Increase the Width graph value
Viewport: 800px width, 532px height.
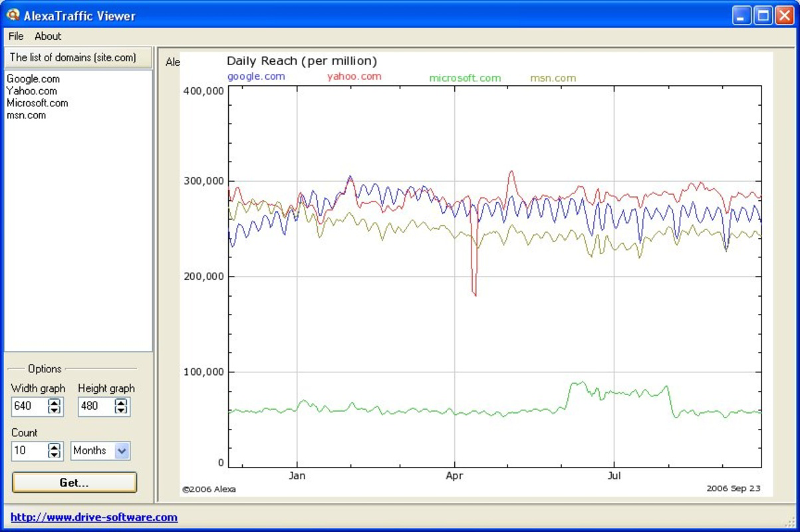(x=55, y=402)
